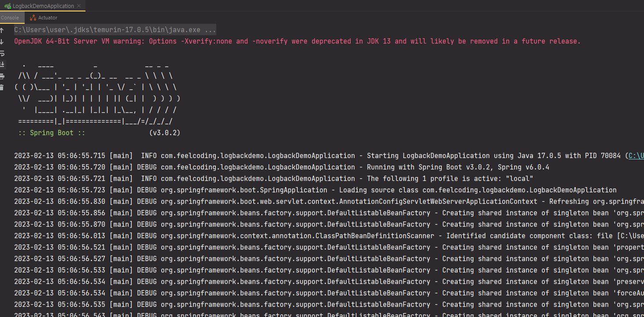Click the log line timestamped 05:06:56.535
This screenshot has height=317, width=644.
(x=329, y=304)
